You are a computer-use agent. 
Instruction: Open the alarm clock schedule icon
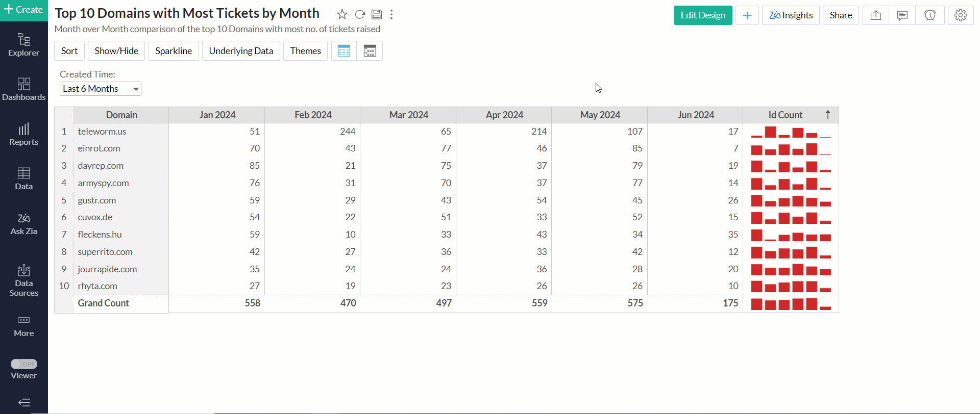(930, 15)
